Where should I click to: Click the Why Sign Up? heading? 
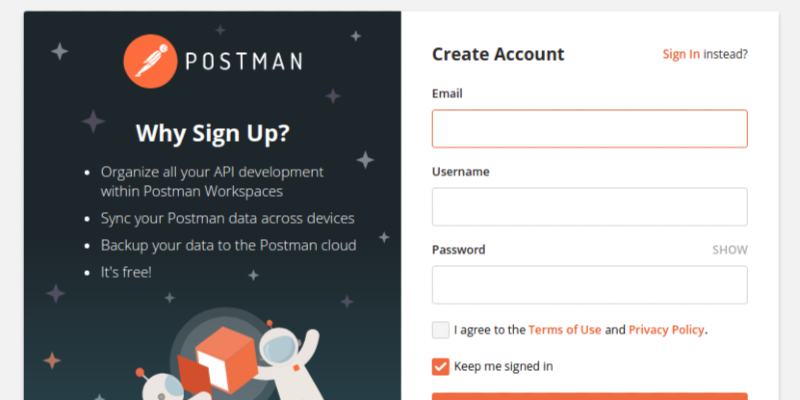[x=213, y=133]
